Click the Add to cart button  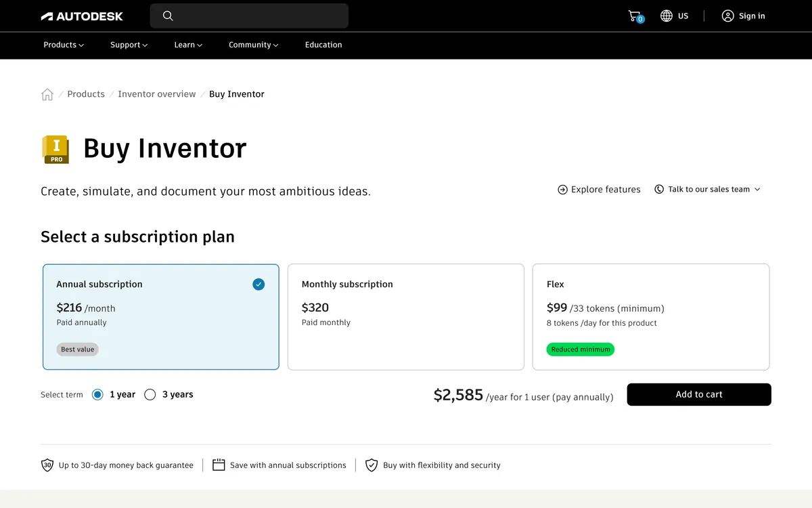click(699, 394)
